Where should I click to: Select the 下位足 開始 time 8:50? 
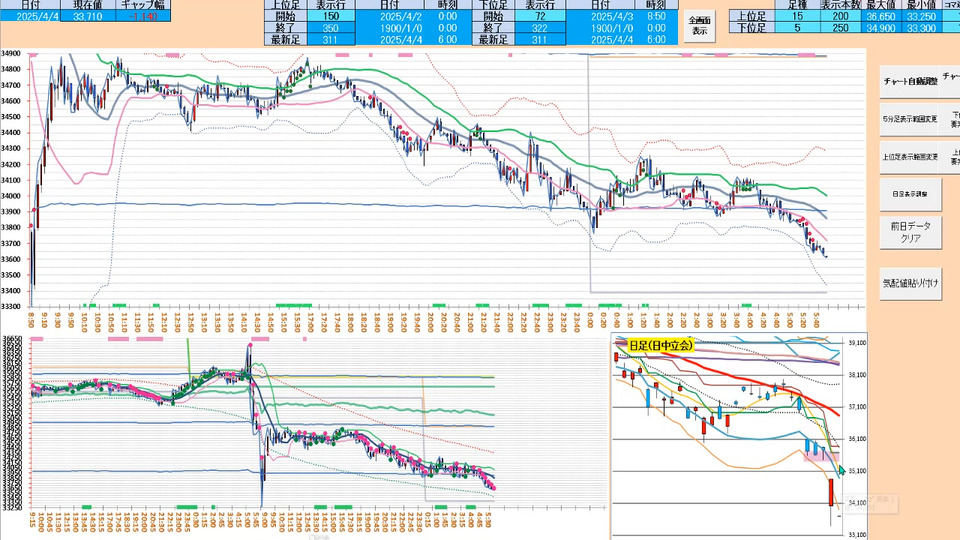(656, 17)
